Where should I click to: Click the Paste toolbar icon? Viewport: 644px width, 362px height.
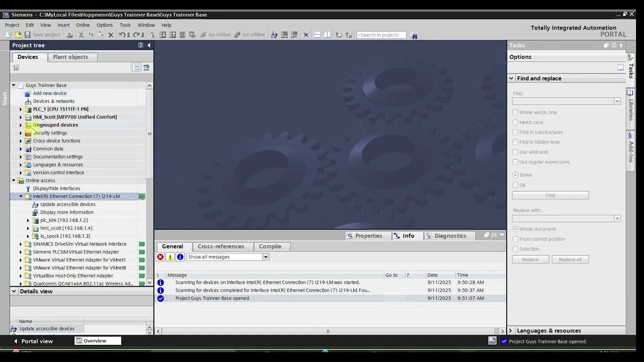click(x=101, y=35)
